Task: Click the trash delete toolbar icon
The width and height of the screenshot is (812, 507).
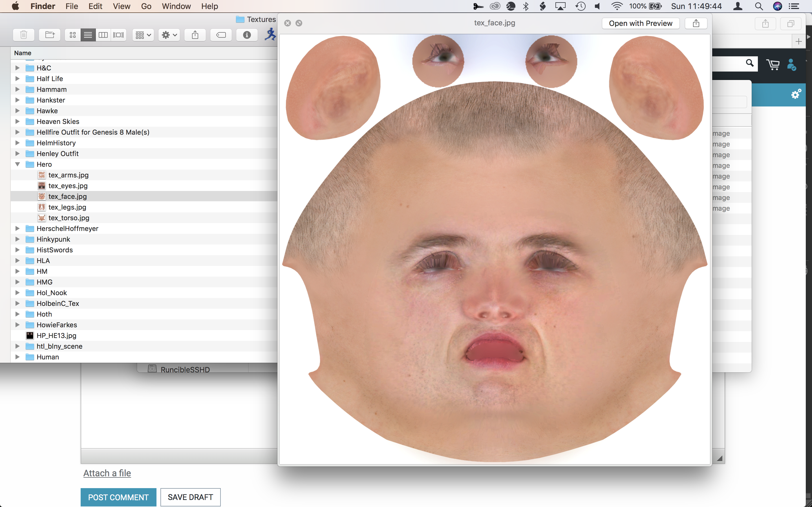Action: (x=23, y=35)
